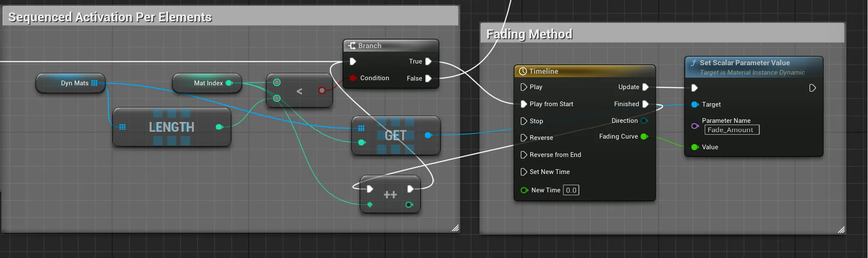Viewport: 868px width, 258px height.
Task: Edit the Fade_Amount parameter name field
Action: 732,130
